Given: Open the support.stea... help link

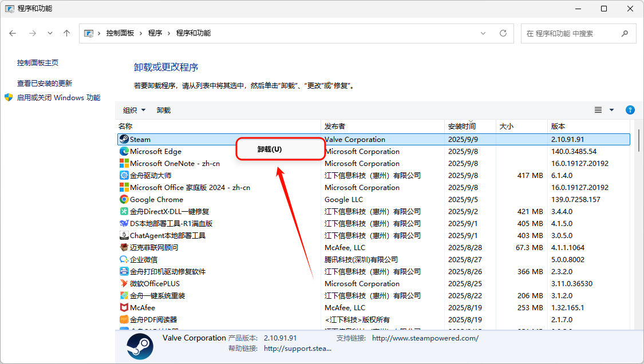Looking at the screenshot, I should tap(297, 349).
